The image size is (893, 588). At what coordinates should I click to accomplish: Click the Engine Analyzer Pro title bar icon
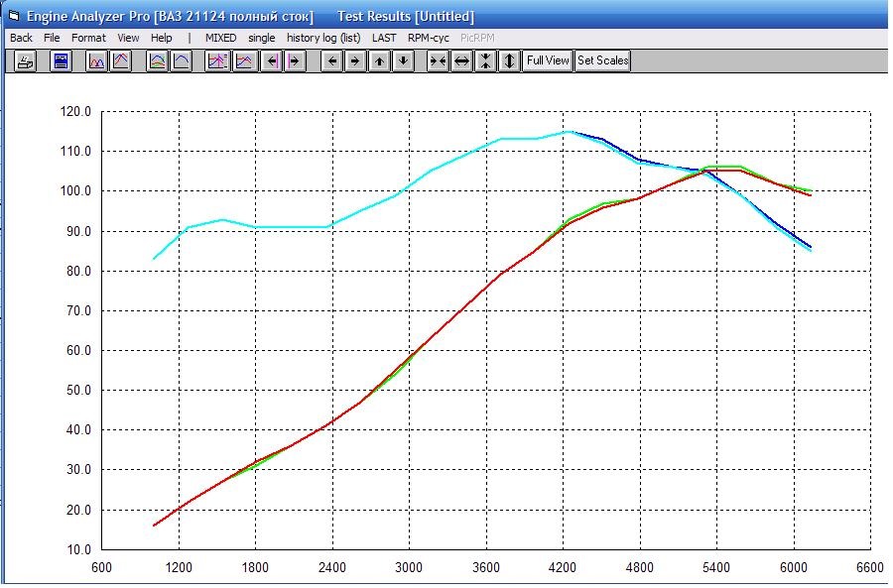pos(14,16)
